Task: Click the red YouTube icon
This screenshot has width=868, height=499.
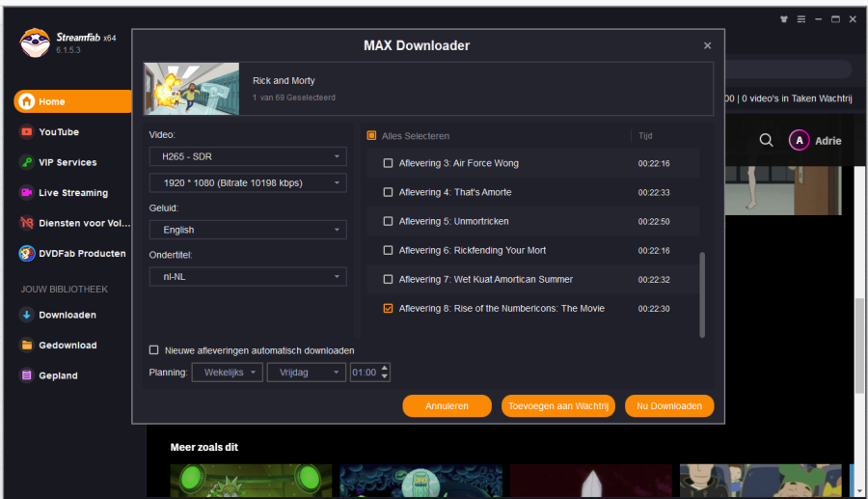Action: (26, 132)
